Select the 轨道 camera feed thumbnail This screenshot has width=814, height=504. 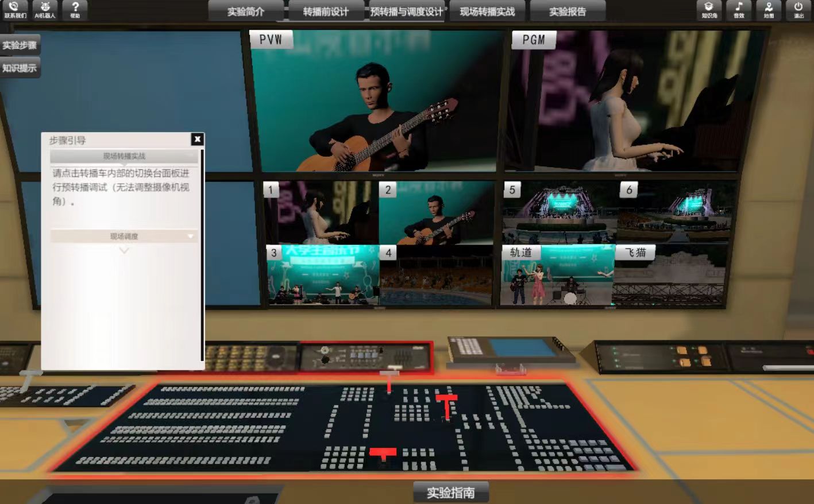point(557,277)
